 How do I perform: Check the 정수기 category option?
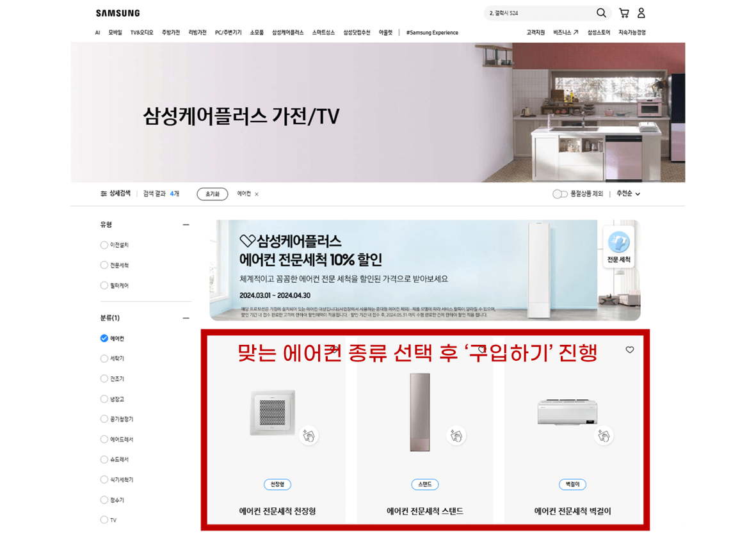coord(104,500)
